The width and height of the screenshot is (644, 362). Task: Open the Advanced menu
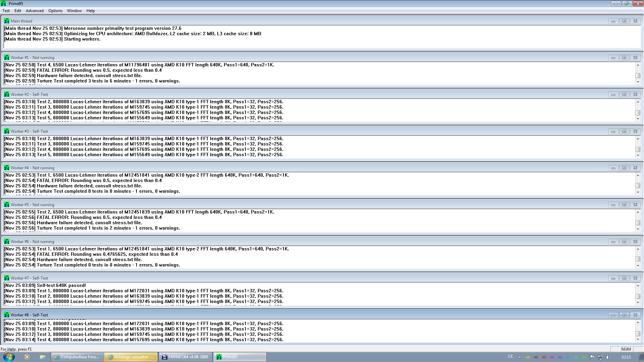(35, 11)
